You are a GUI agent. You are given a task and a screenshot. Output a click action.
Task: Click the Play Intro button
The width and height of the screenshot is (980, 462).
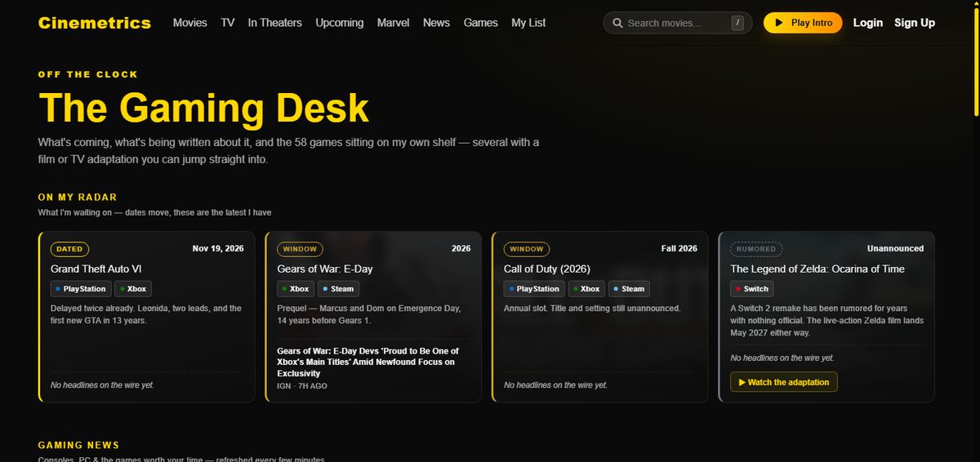click(803, 23)
